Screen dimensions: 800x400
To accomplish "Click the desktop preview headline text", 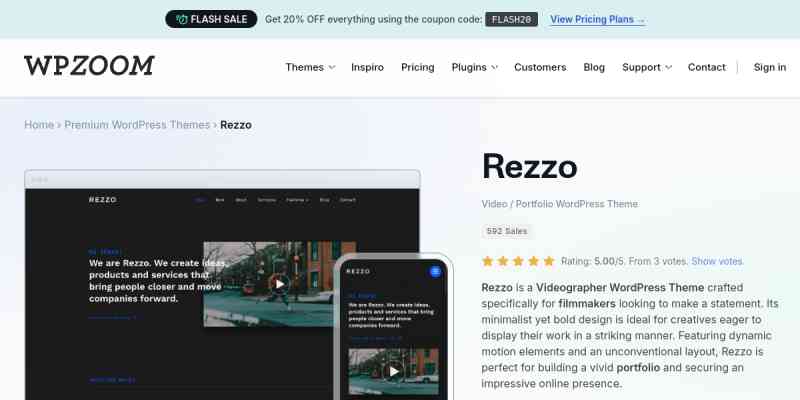I will coord(158,281).
